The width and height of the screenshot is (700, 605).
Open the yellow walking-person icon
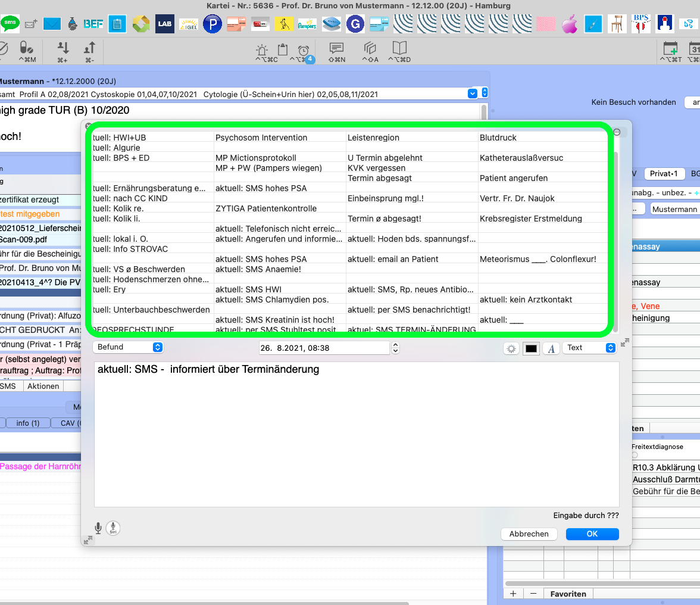(x=284, y=24)
